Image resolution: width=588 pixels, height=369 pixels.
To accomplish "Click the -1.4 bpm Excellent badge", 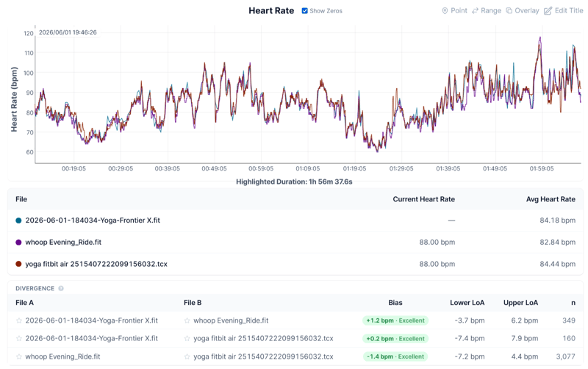I will [x=395, y=357].
